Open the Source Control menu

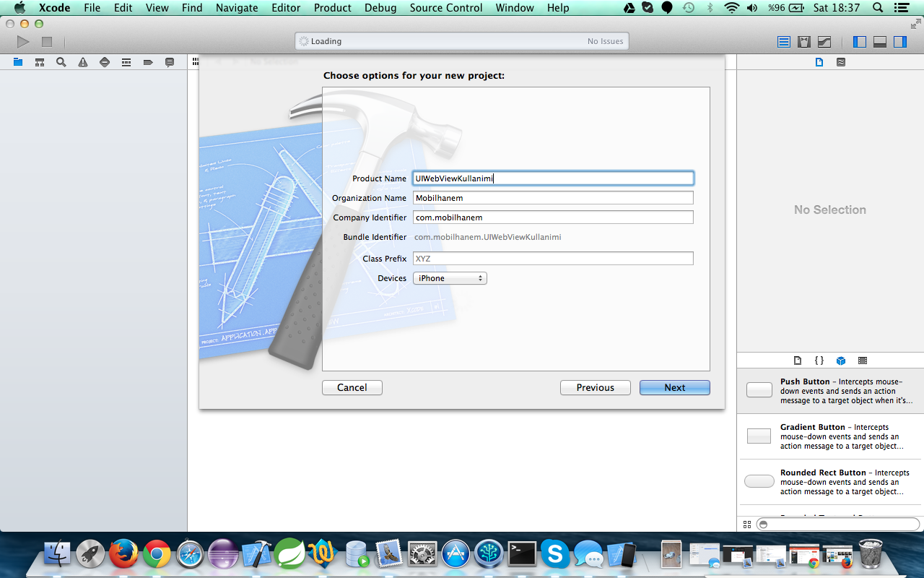point(446,8)
